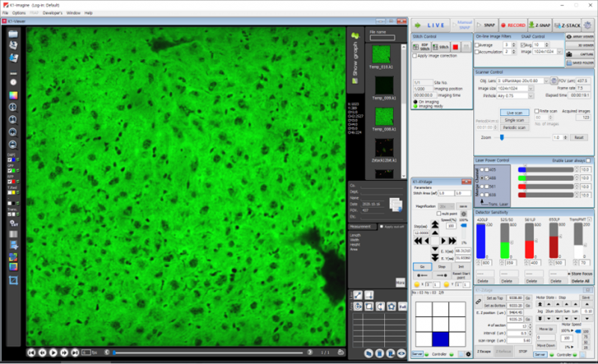Click the Z-SNAP button
This screenshot has height=364, width=598.
pyautogui.click(x=540, y=25)
